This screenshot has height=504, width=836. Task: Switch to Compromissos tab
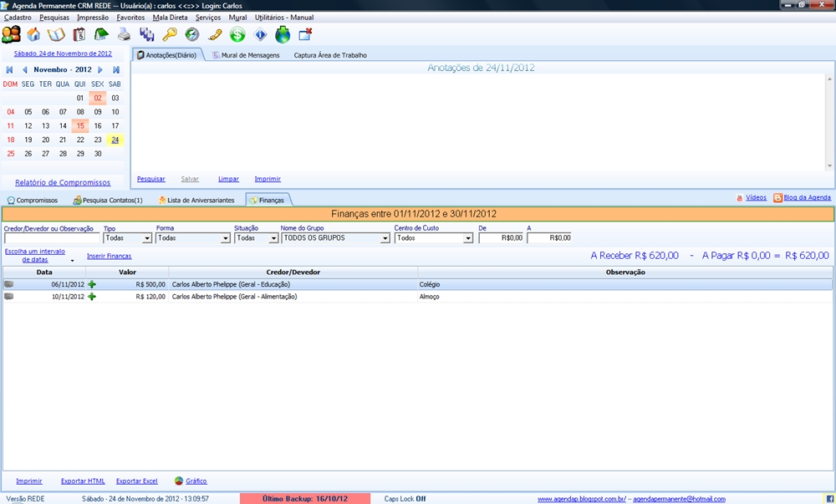pyautogui.click(x=33, y=201)
